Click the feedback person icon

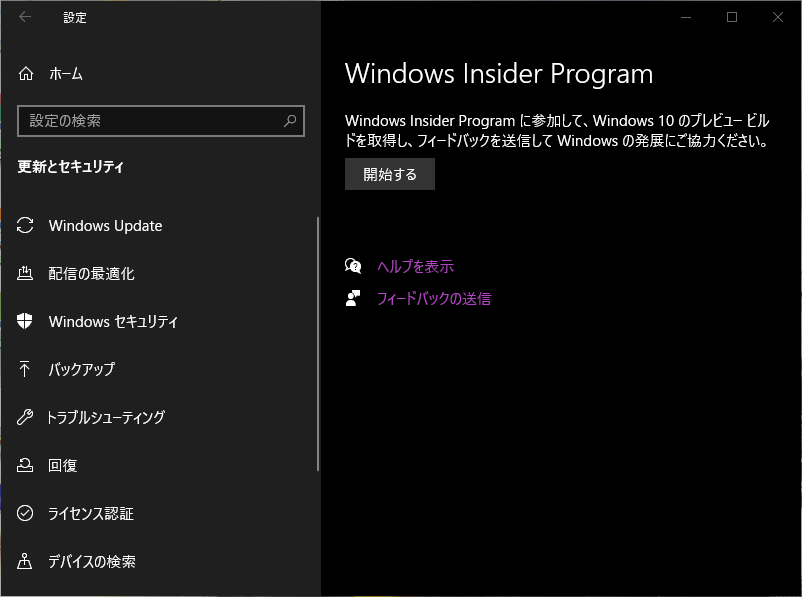tap(353, 298)
